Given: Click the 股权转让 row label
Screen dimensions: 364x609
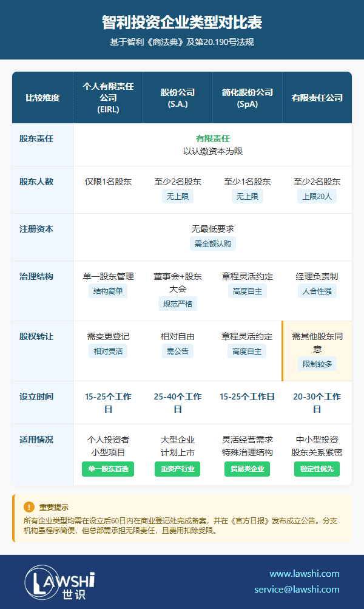Looking at the screenshot, I should [36, 336].
